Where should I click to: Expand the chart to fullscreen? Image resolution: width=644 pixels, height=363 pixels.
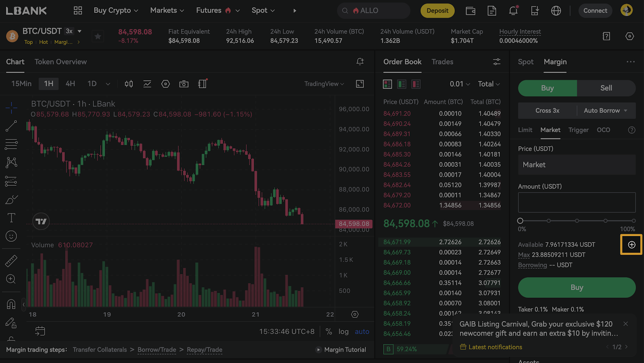pyautogui.click(x=360, y=84)
